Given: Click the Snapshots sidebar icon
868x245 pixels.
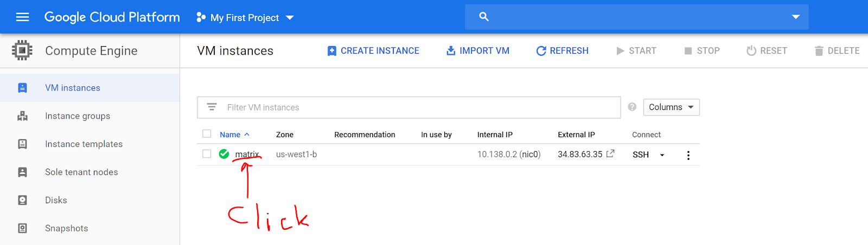Looking at the screenshot, I should pyautogui.click(x=22, y=229).
